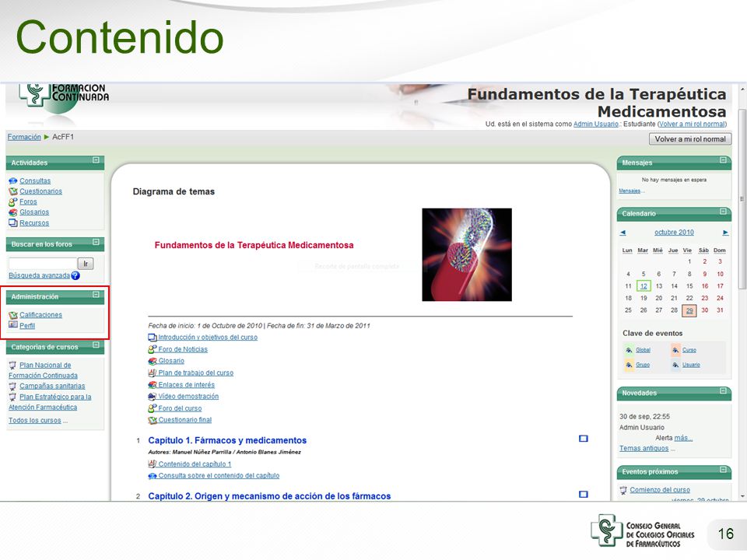The height and width of the screenshot is (560, 747).
Task: Click the Foro del curso icon
Action: point(153,408)
